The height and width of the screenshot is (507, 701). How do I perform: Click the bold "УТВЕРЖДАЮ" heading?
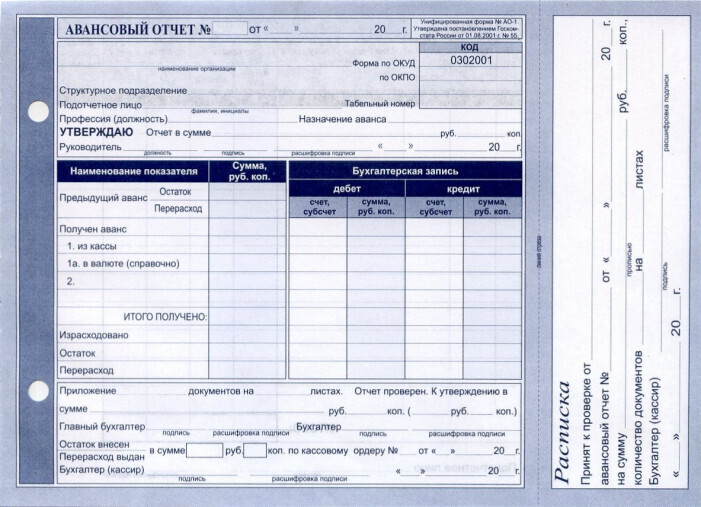point(96,132)
